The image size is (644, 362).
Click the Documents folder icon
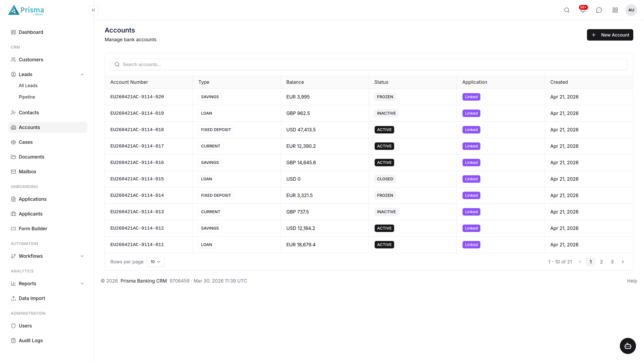click(13, 157)
